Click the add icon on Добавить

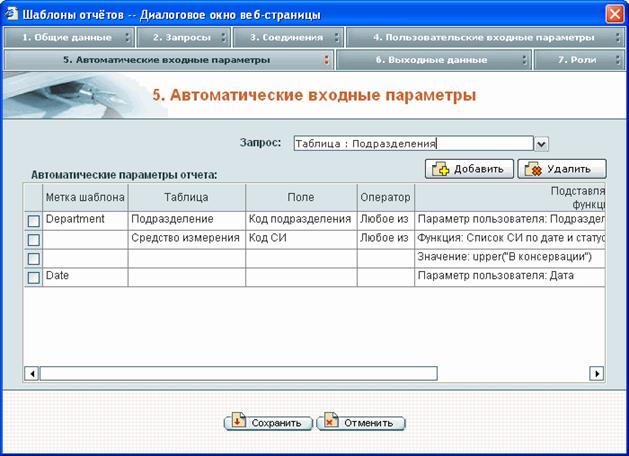click(x=440, y=169)
